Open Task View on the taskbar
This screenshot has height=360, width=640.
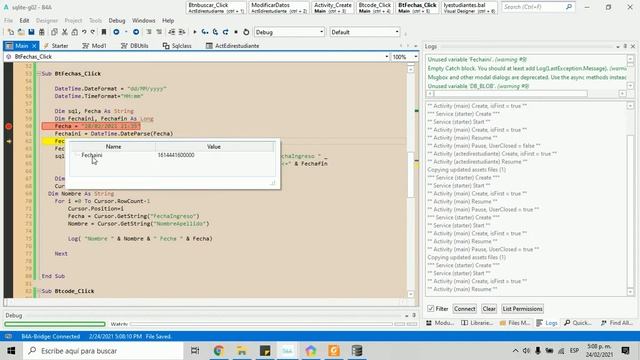coord(195,351)
